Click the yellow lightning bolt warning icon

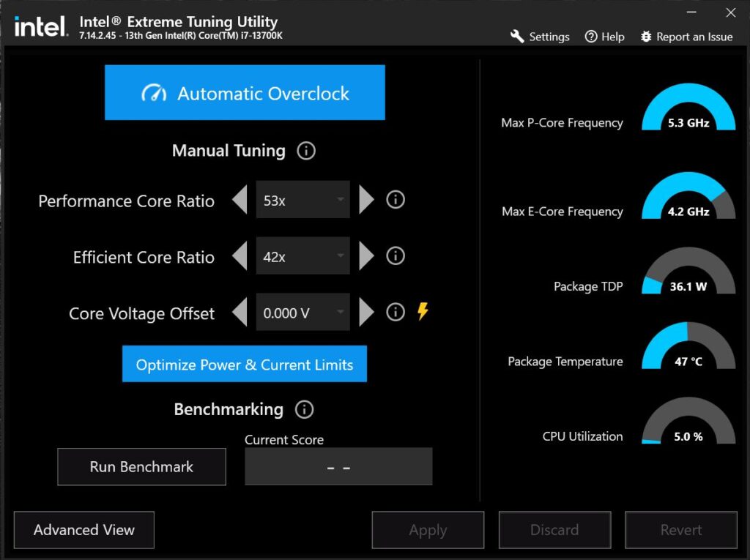point(423,311)
